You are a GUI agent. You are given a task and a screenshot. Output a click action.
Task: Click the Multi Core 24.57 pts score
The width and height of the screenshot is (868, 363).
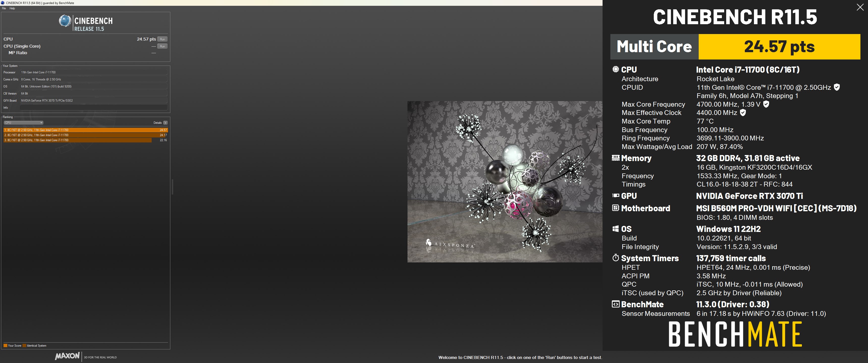[779, 46]
